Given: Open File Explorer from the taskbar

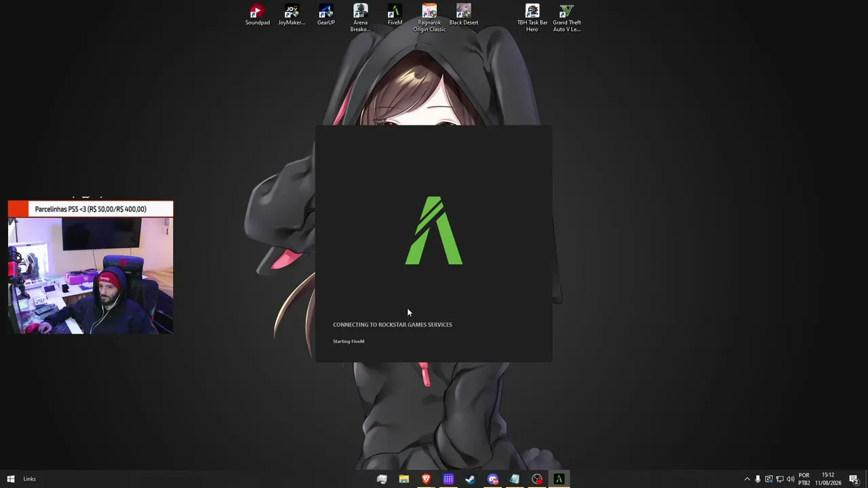Looking at the screenshot, I should (404, 479).
